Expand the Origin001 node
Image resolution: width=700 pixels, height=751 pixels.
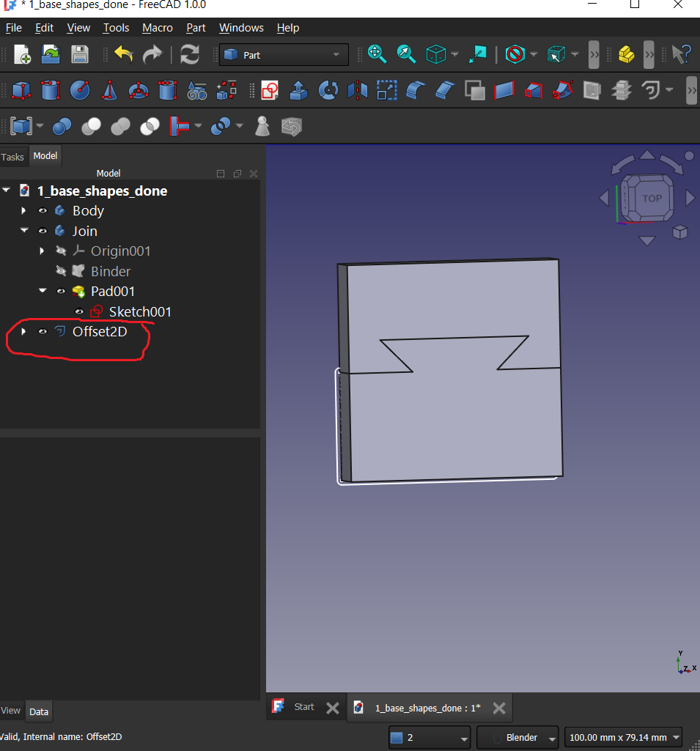(42, 251)
